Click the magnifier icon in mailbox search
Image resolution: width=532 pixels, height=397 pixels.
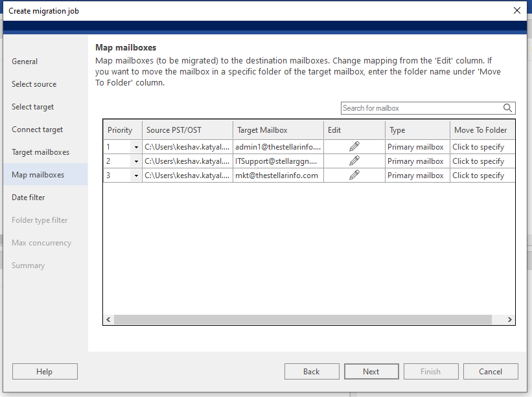[508, 108]
